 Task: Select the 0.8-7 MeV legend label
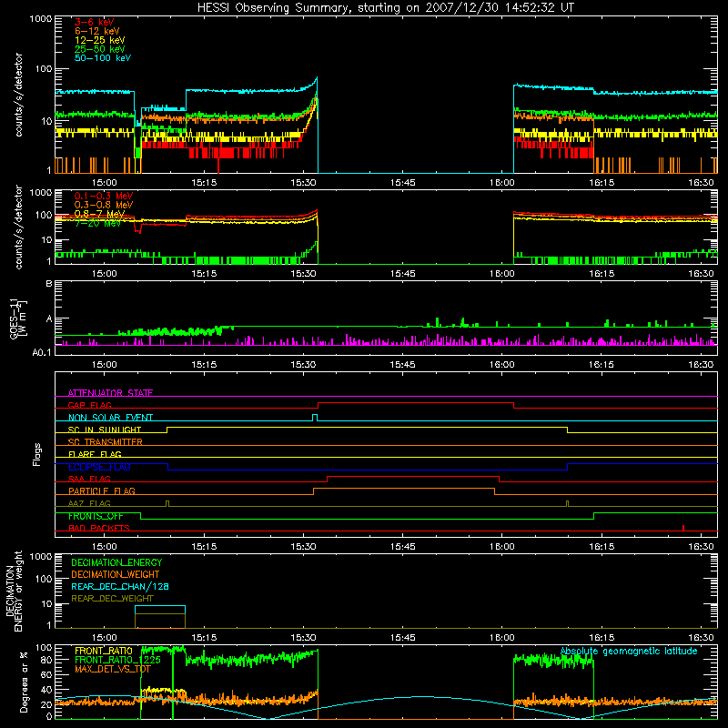[x=99, y=214]
